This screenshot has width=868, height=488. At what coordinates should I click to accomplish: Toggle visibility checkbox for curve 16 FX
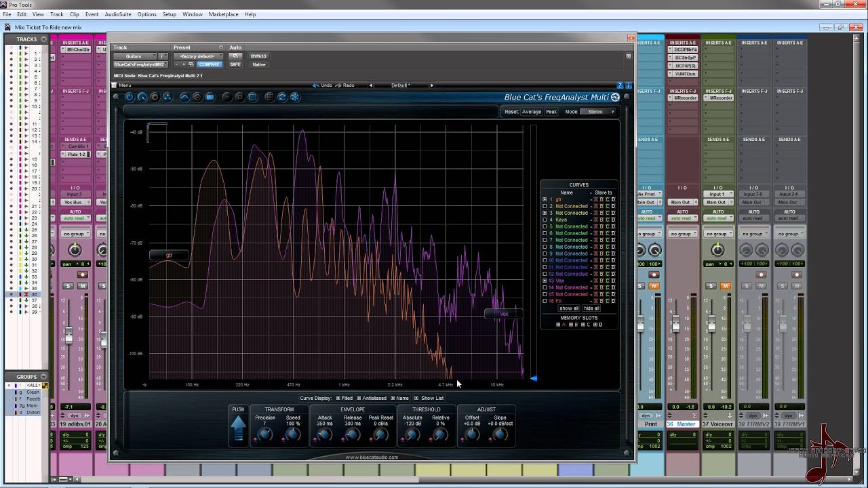coord(545,301)
